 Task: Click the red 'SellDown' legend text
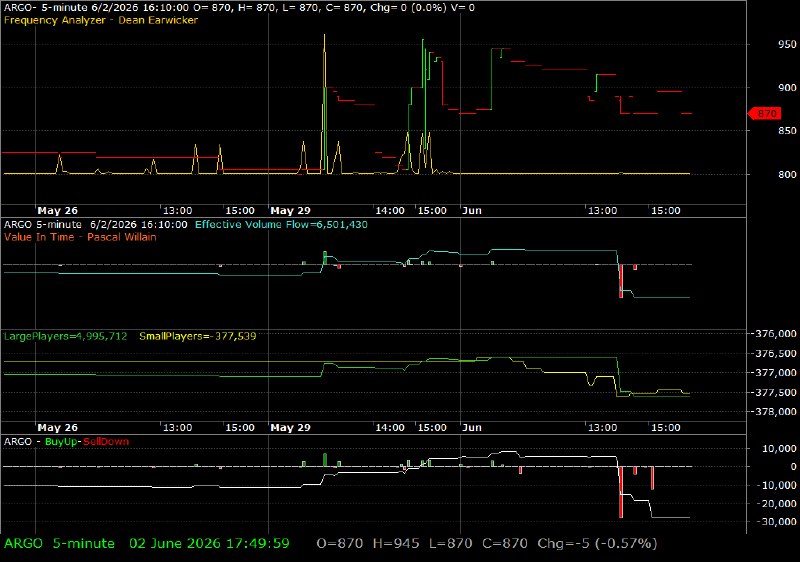coord(106,442)
